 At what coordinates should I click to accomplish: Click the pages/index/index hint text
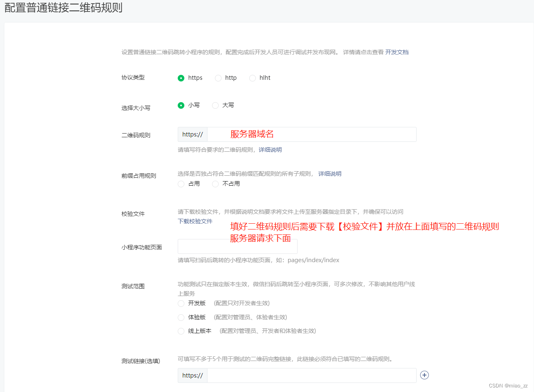[313, 260]
